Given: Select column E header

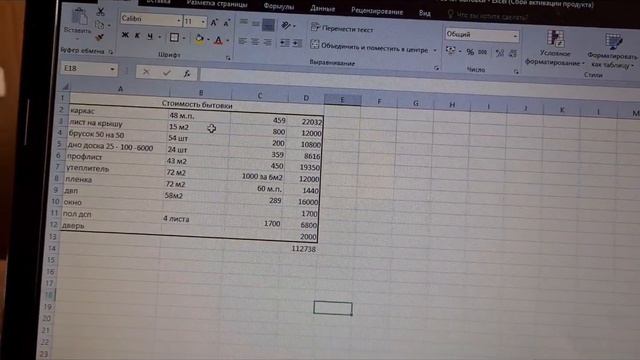Looking at the screenshot, I should point(342,99).
